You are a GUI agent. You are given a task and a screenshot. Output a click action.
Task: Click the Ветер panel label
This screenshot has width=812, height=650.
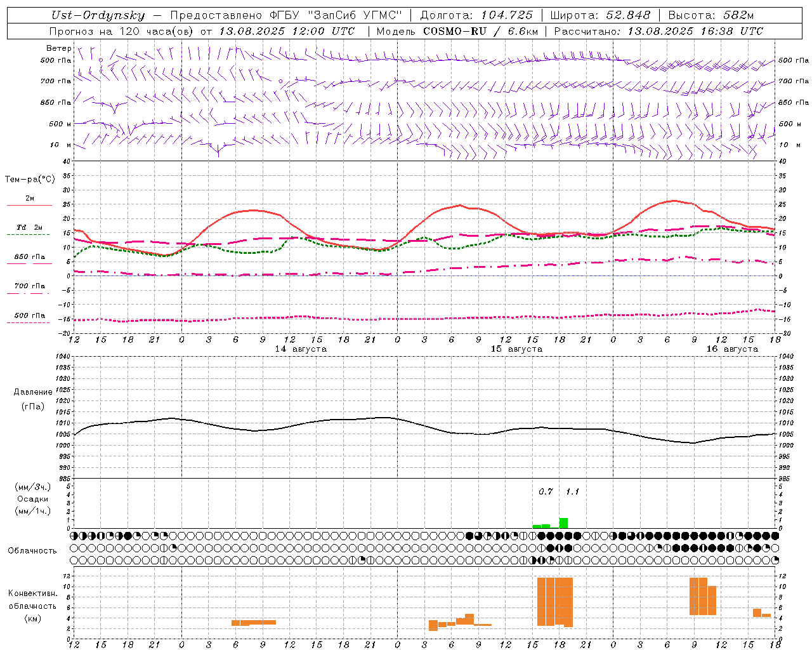pyautogui.click(x=58, y=48)
